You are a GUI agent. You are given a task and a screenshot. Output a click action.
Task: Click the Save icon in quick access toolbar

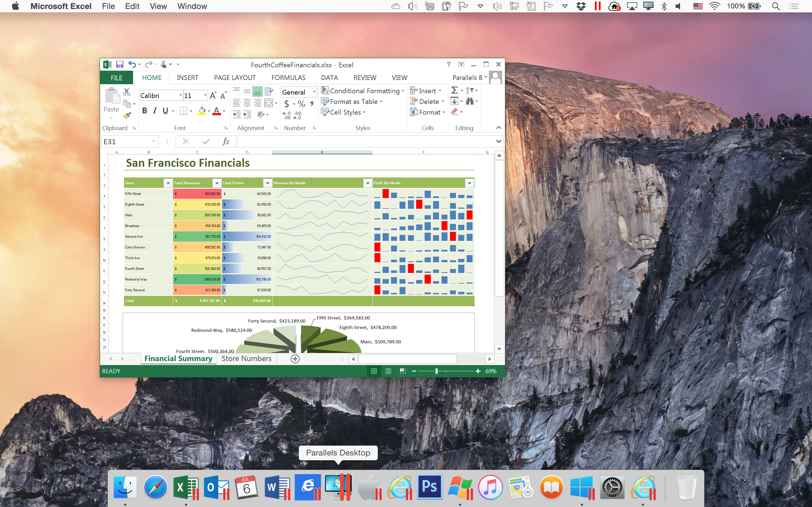tap(120, 65)
